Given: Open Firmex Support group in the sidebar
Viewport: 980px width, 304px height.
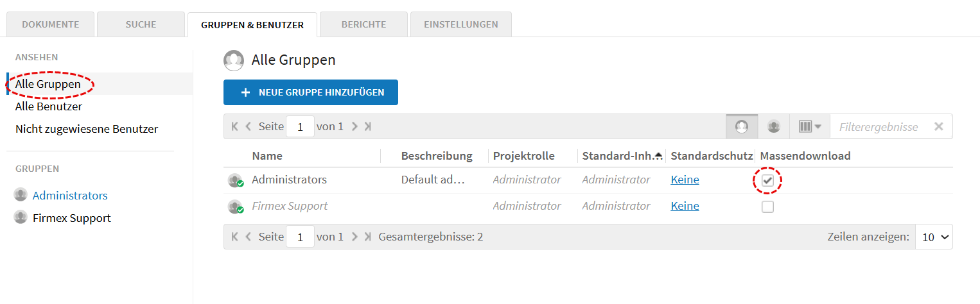Looking at the screenshot, I should click(72, 218).
